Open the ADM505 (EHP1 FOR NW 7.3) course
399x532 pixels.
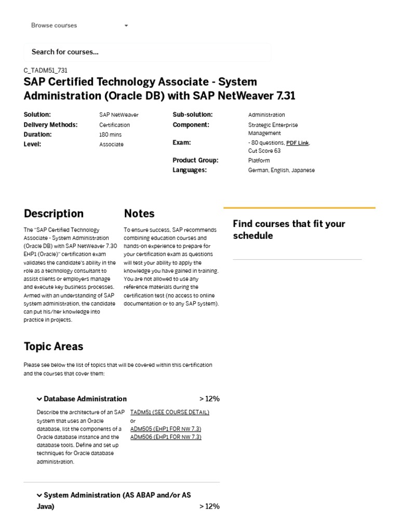pyautogui.click(x=166, y=429)
